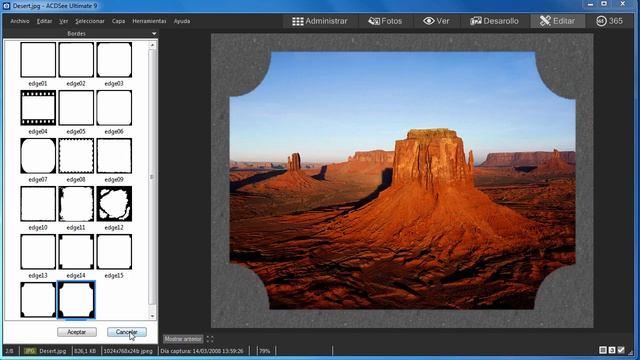This screenshot has height=360, width=640.
Task: Click scrollbar up arrow in borders list
Action: pyautogui.click(x=152, y=46)
